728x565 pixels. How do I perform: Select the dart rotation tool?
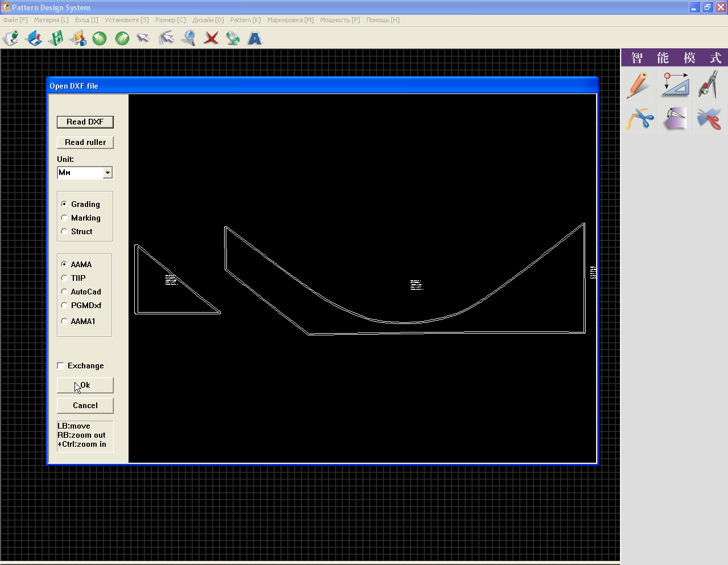coord(675,119)
